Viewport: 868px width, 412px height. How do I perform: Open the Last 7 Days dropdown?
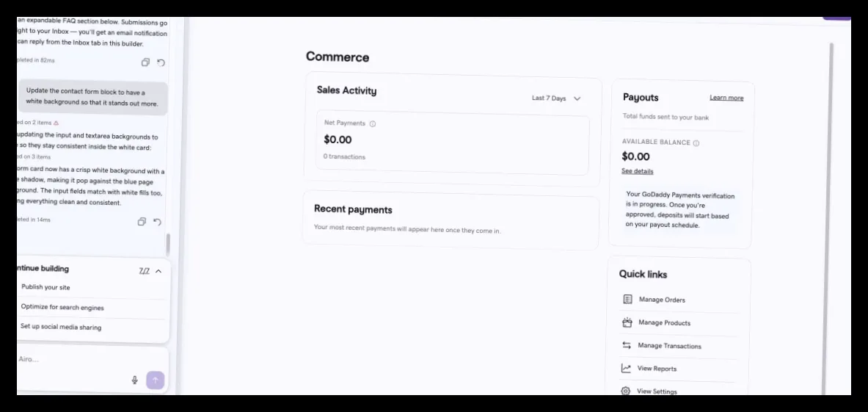[x=556, y=98]
